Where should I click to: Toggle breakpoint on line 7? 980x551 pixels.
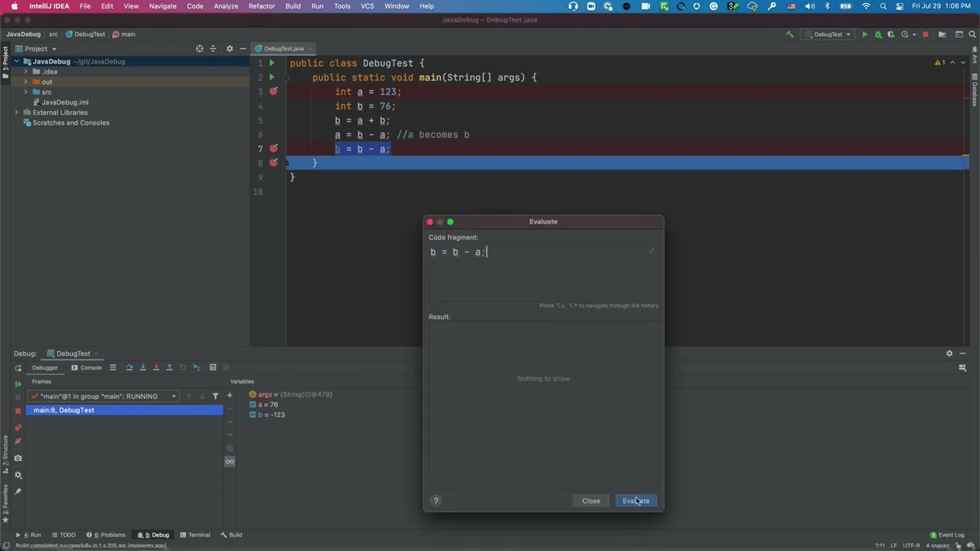pyautogui.click(x=273, y=149)
